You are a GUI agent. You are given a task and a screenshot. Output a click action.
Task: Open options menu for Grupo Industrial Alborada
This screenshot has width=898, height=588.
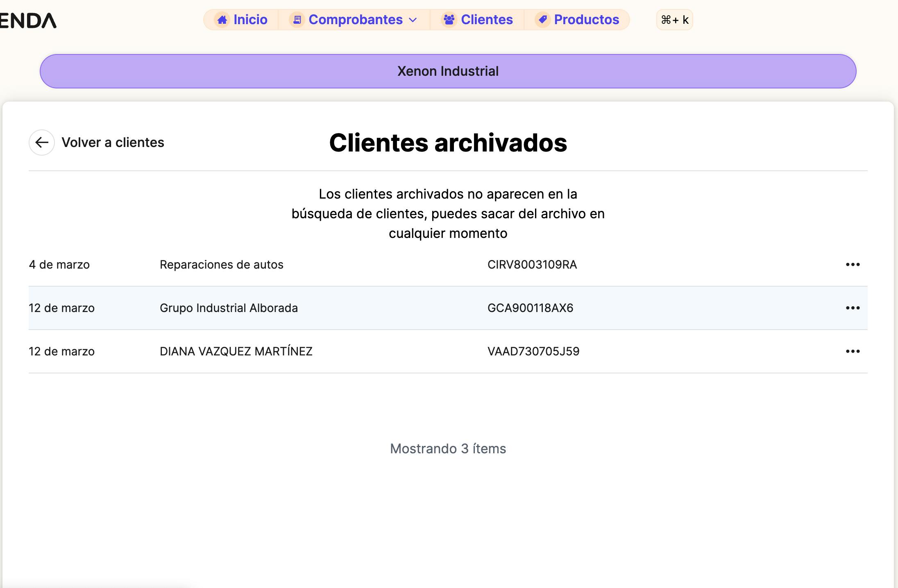[853, 308]
